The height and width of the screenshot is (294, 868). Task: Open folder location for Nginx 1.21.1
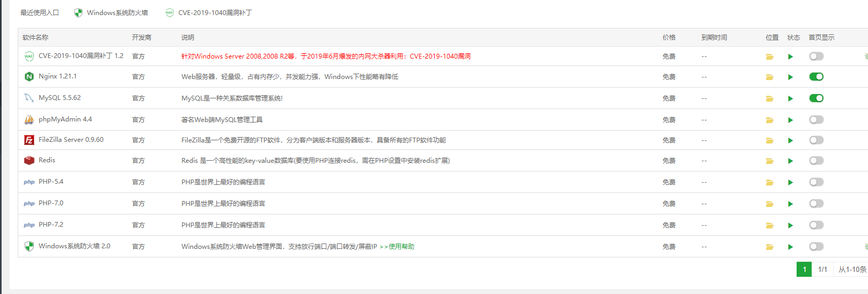click(x=769, y=77)
